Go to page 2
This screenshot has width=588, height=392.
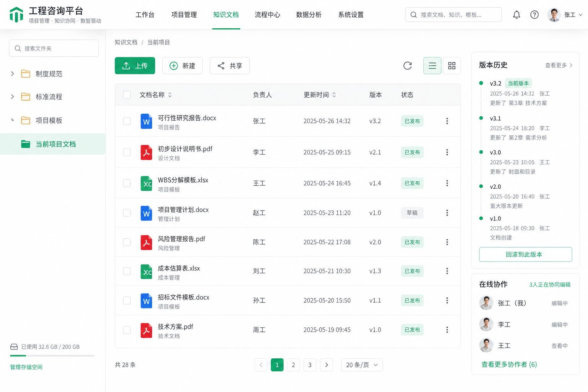[293, 365]
